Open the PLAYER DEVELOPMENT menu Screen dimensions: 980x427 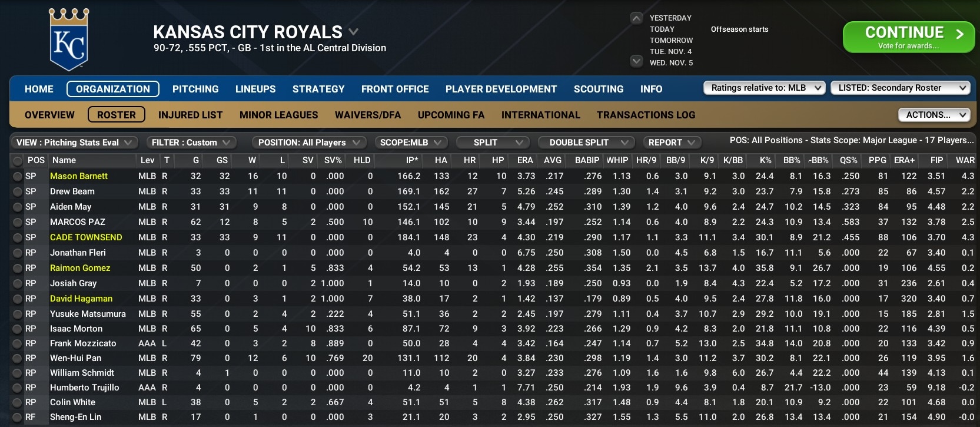point(501,89)
